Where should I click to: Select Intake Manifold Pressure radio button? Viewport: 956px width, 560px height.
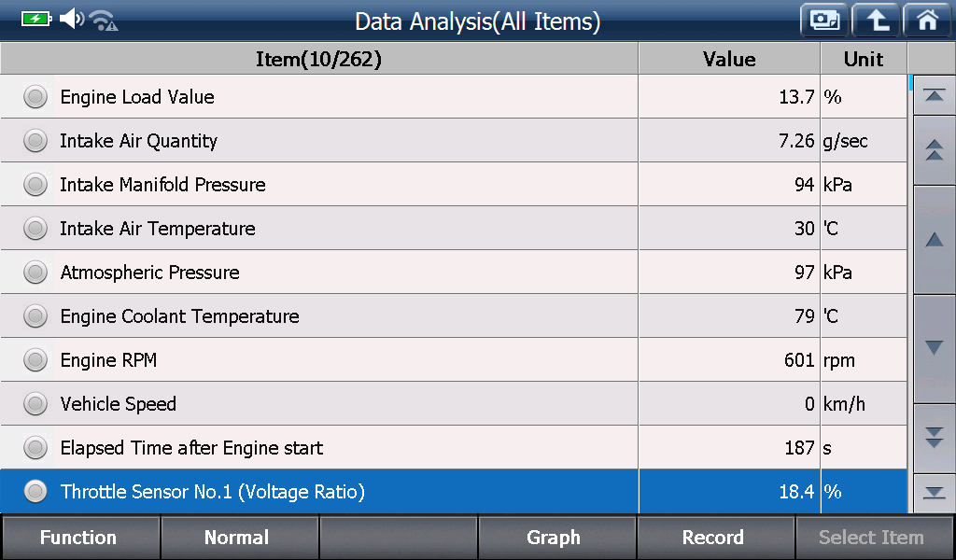coord(35,185)
